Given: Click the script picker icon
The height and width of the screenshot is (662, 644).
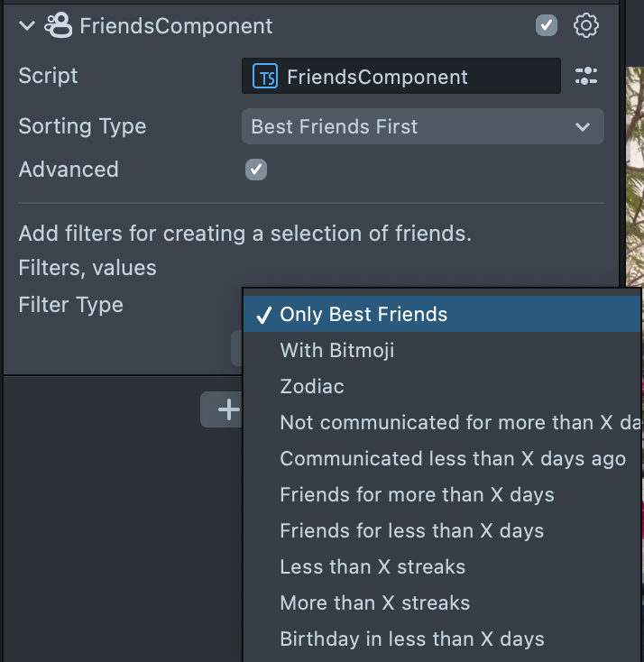Looking at the screenshot, I should tap(586, 77).
